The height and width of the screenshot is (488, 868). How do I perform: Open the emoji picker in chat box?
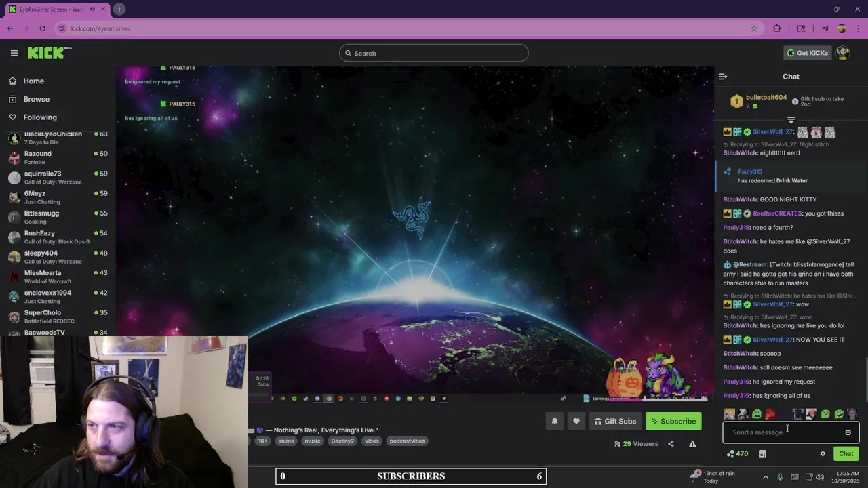[x=848, y=432]
